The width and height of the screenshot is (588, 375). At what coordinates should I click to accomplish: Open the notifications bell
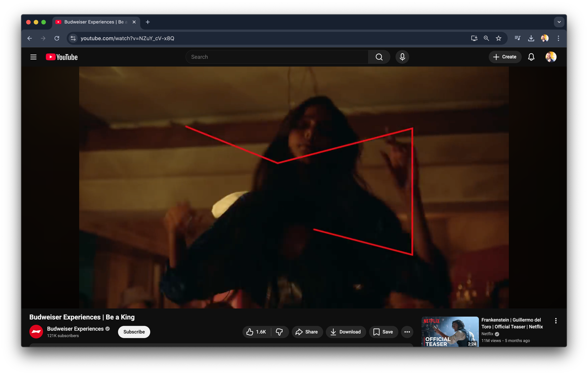pos(531,57)
